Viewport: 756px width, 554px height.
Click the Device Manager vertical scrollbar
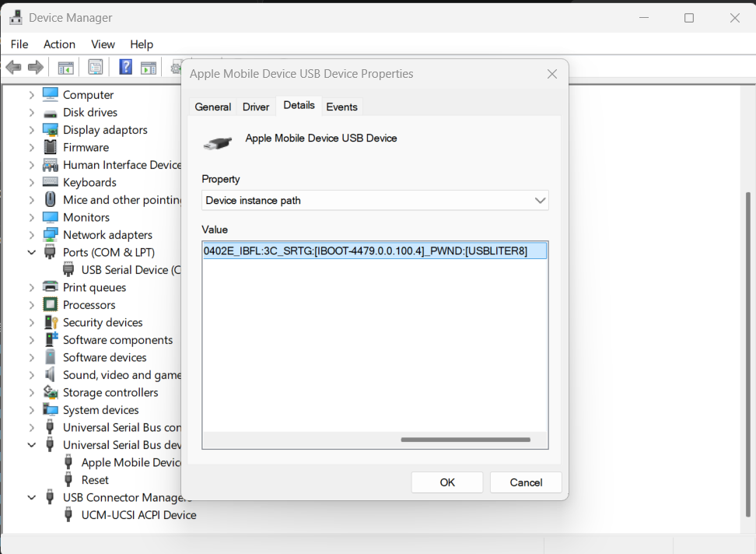[747, 354]
